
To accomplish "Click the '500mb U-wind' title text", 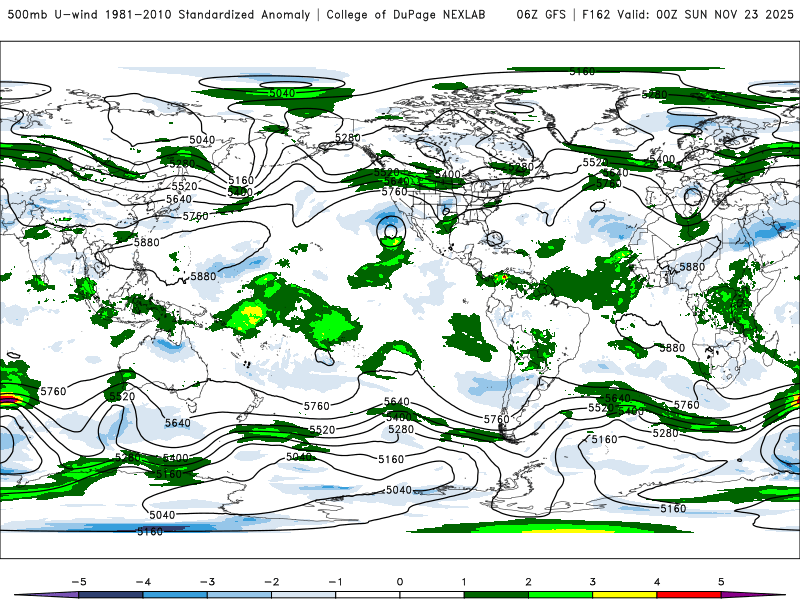I will 53,14.
